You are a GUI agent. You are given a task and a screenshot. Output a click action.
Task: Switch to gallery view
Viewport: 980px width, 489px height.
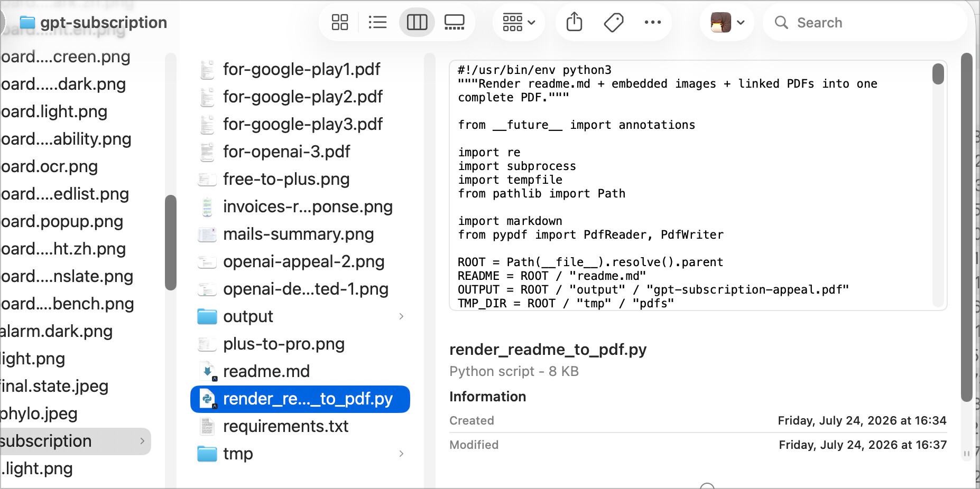point(455,22)
